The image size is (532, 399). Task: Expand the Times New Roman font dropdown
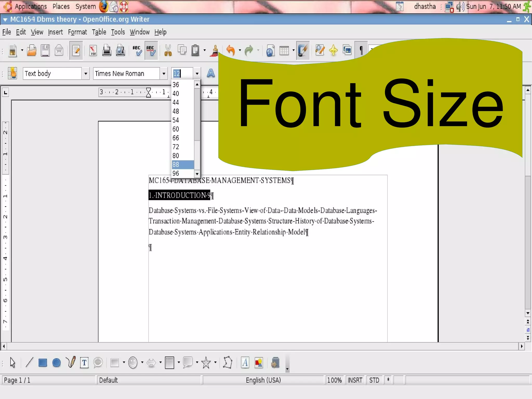click(x=164, y=74)
